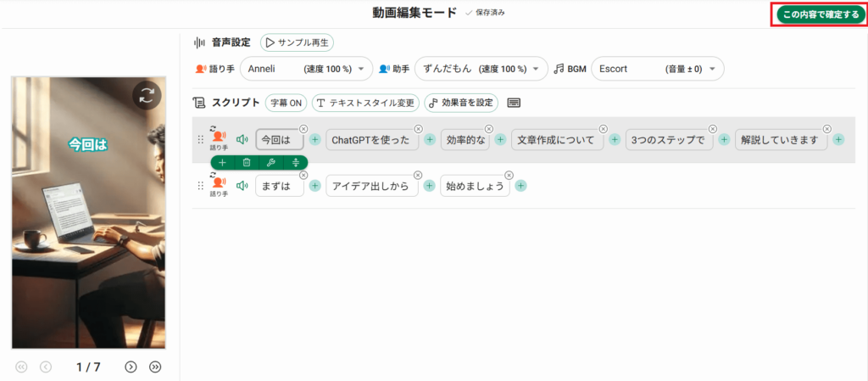The width and height of the screenshot is (868, 381).
Task: Play the voice sample via サンプル再生
Action: 298,42
